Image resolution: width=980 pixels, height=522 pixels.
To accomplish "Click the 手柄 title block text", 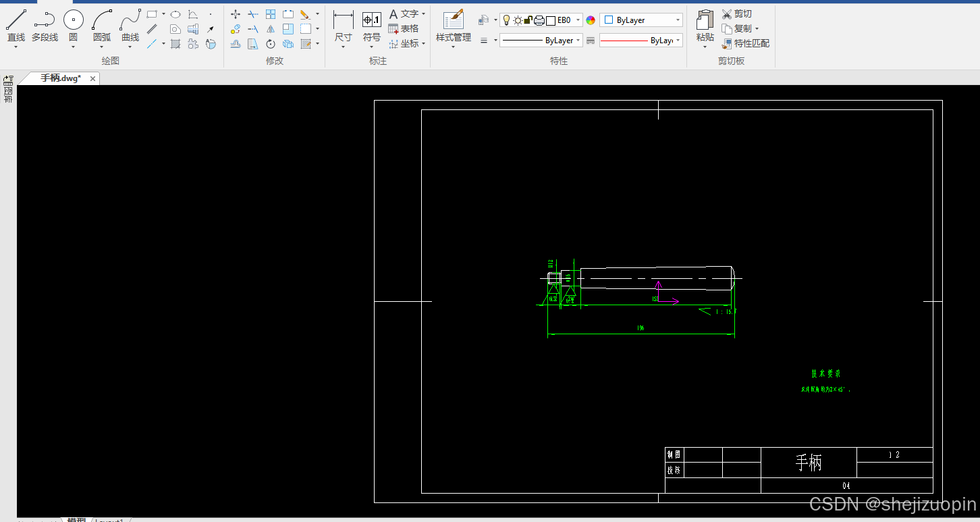I will [809, 463].
